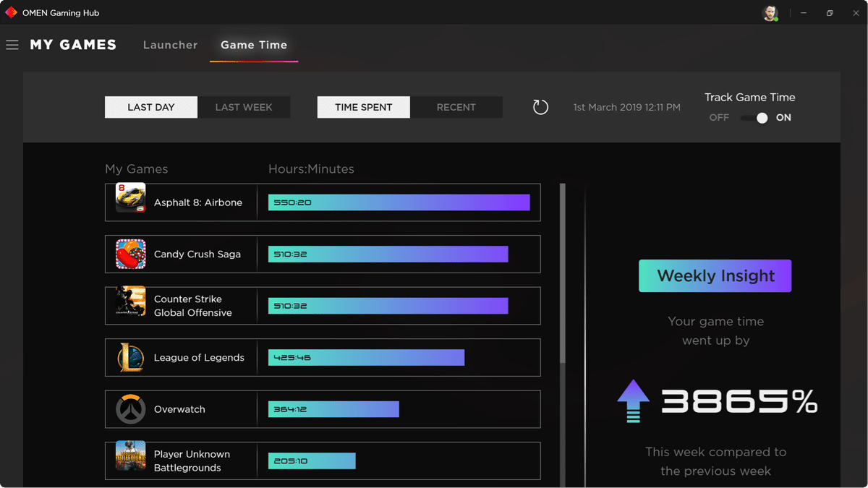Sort by RECENT
Screen dimensions: 868x488
pyautogui.click(x=456, y=107)
